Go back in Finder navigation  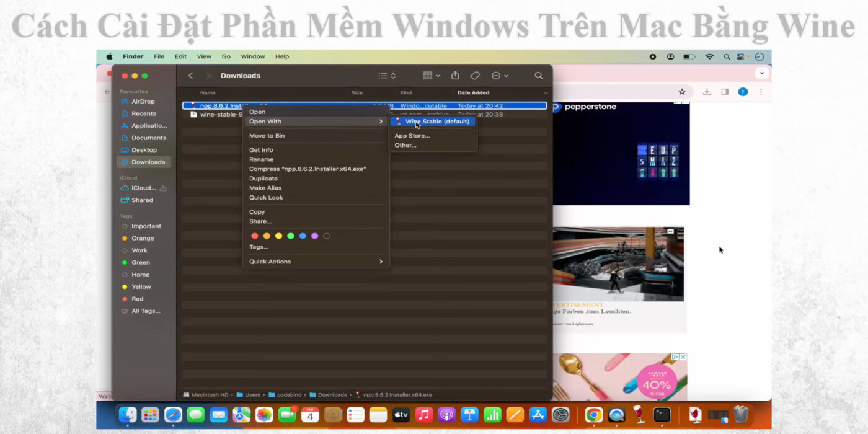click(x=190, y=76)
